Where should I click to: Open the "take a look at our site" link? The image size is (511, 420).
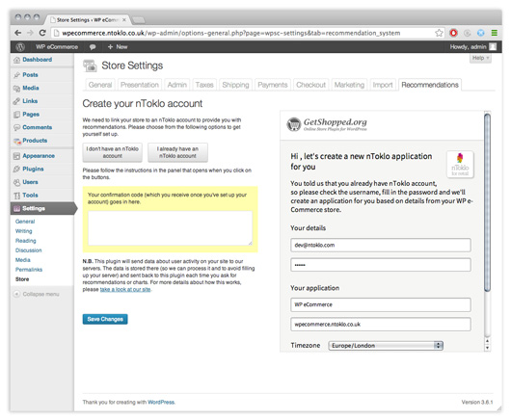pos(125,289)
